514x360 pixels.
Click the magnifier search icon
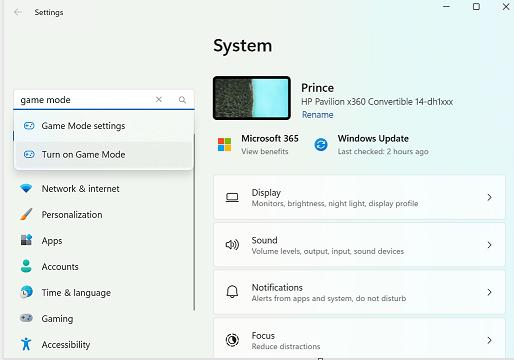182,100
